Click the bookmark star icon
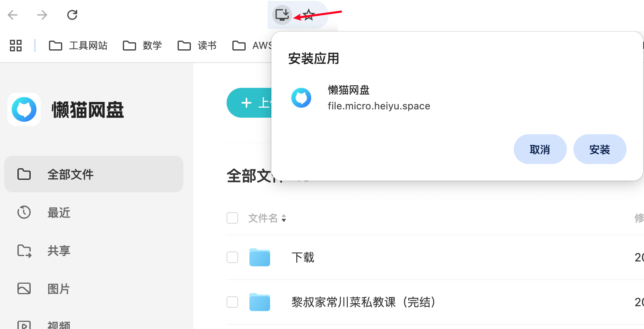The image size is (644, 329). coord(307,15)
